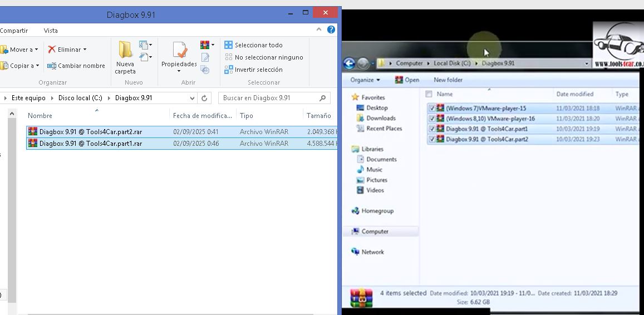Click the scroll up arrow in the navigation pane
The image size is (644, 315).
click(12, 114)
